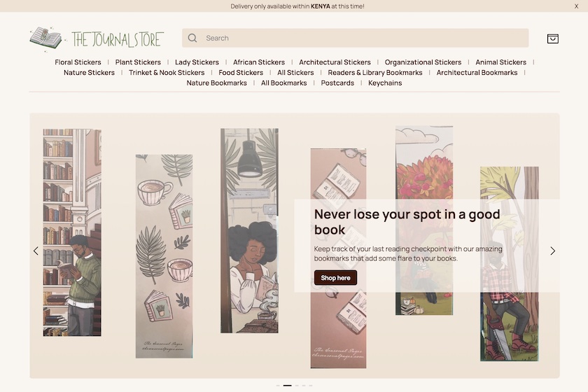
Task: Select the first carousel indicator dot
Action: (x=278, y=385)
